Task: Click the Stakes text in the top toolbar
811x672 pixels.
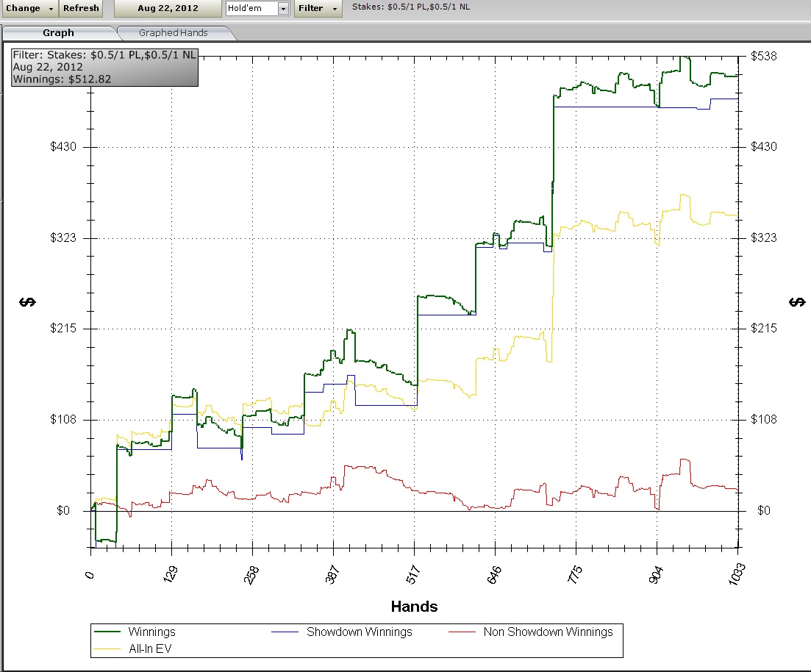Action: (411, 7)
